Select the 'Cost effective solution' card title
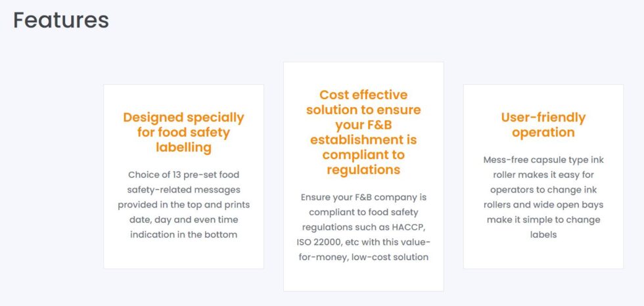Screen dimensions: 644x306 (x=363, y=132)
